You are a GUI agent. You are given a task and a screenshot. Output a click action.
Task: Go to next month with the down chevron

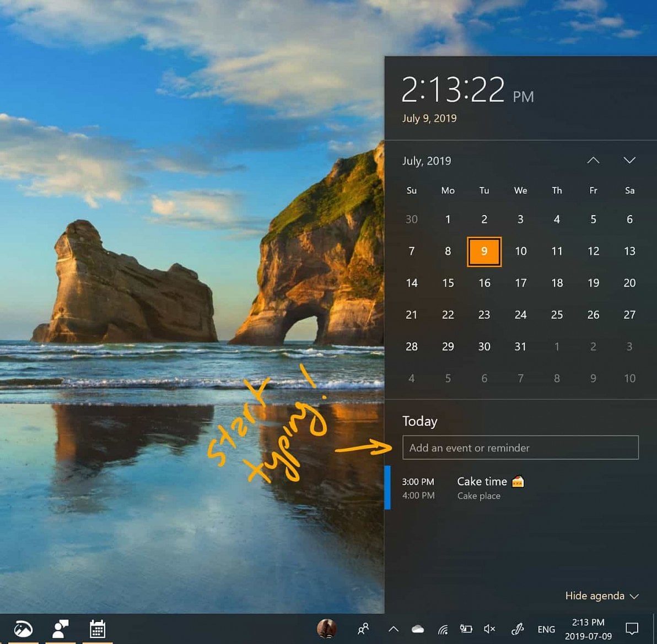point(629,160)
